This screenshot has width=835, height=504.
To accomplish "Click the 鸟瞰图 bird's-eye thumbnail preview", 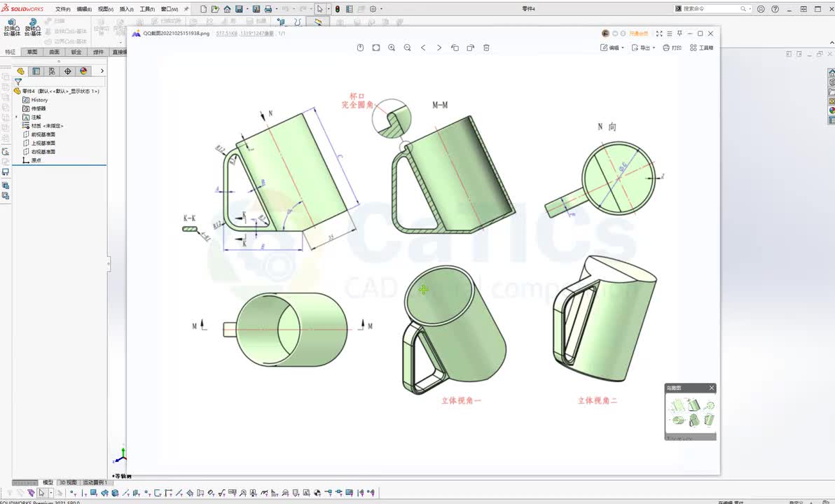I will coord(691,415).
